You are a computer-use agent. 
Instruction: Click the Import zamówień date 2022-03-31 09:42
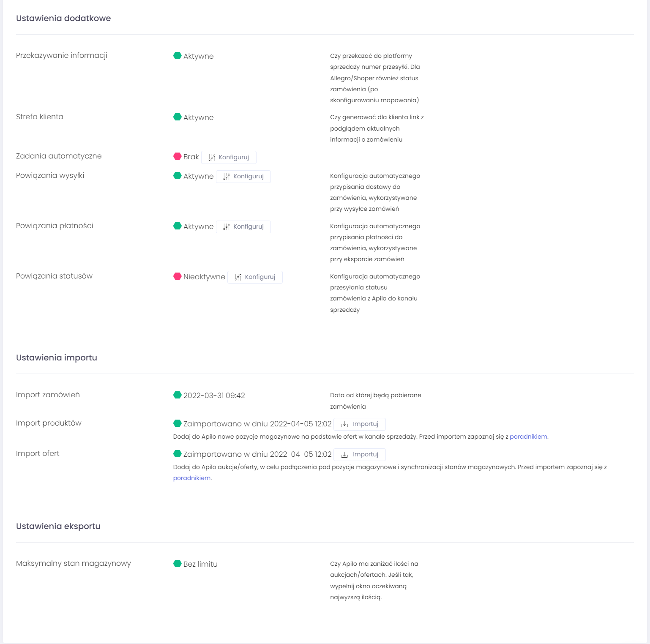tap(214, 396)
